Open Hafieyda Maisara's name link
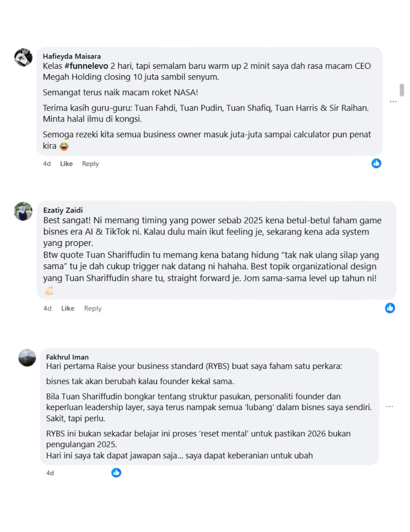The height and width of the screenshot is (532, 410). 72,56
